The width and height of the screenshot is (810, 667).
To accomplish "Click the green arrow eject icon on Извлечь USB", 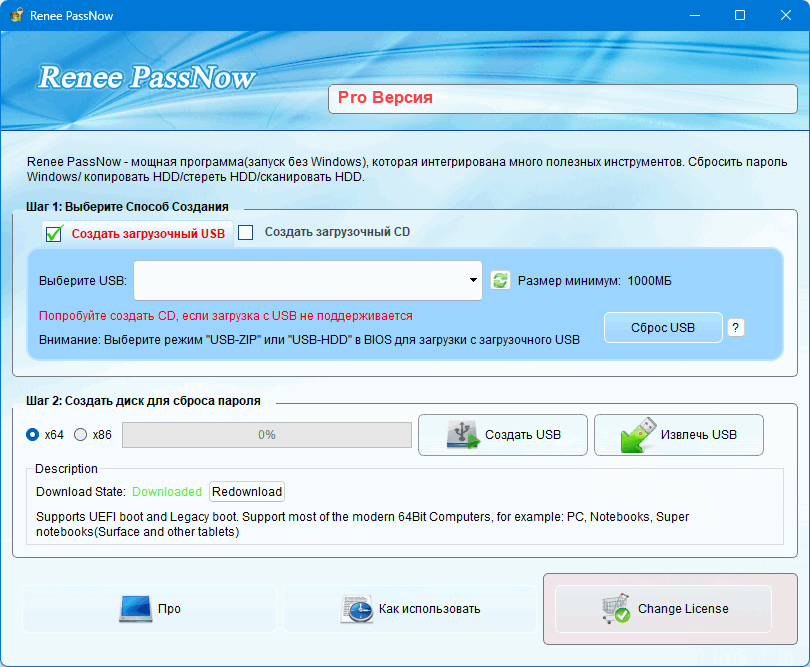I will coord(638,435).
